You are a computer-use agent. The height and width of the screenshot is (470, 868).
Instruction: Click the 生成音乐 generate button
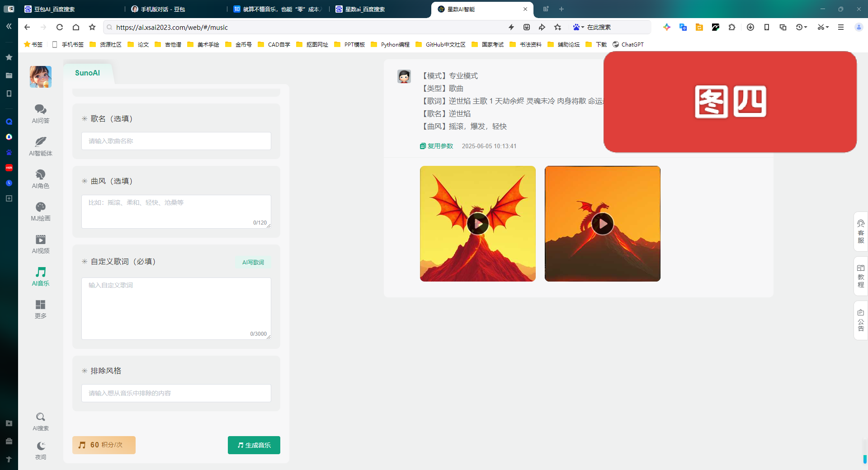(254, 445)
